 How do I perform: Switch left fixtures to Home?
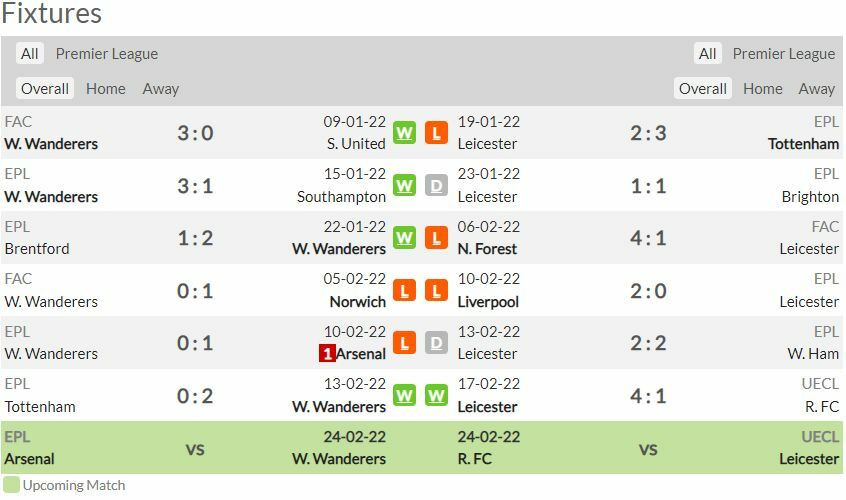[106, 89]
